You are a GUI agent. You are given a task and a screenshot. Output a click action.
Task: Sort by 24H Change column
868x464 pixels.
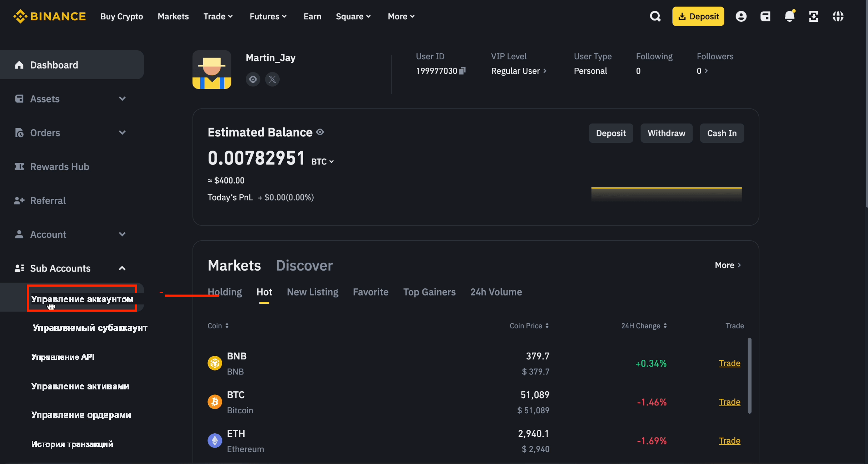[x=644, y=326]
